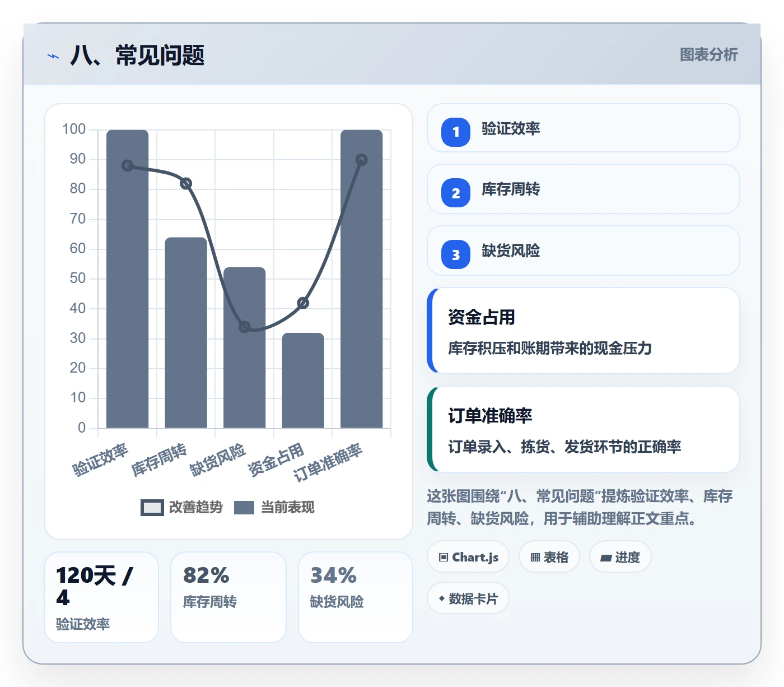
Task: Click the 订单准确率 card
Action: coord(584,429)
